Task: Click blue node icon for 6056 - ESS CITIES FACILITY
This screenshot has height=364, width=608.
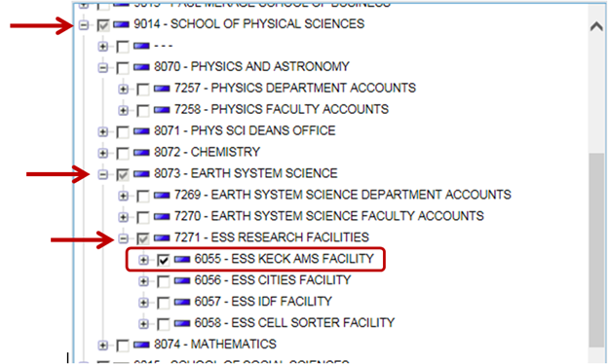Action: [182, 280]
